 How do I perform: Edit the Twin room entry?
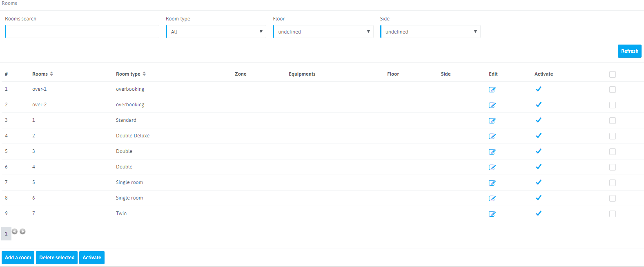[492, 214]
